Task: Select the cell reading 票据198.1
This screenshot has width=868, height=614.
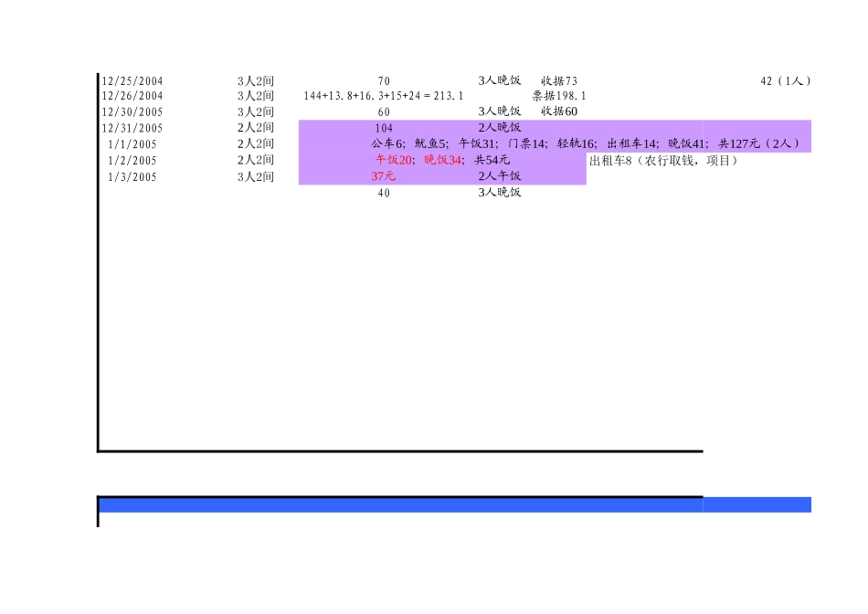Action: (559, 96)
